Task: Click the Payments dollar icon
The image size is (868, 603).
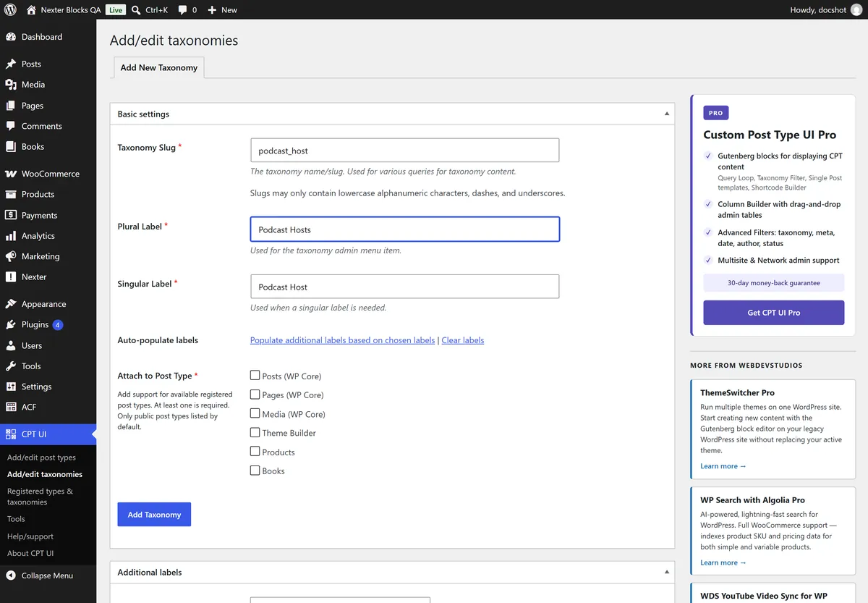Action: click(x=11, y=215)
